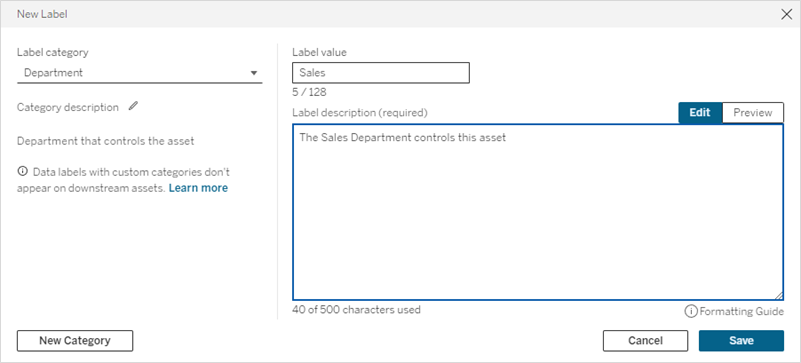The width and height of the screenshot is (801, 363).
Task: Click the Label value field containing Sales
Action: 381,73
